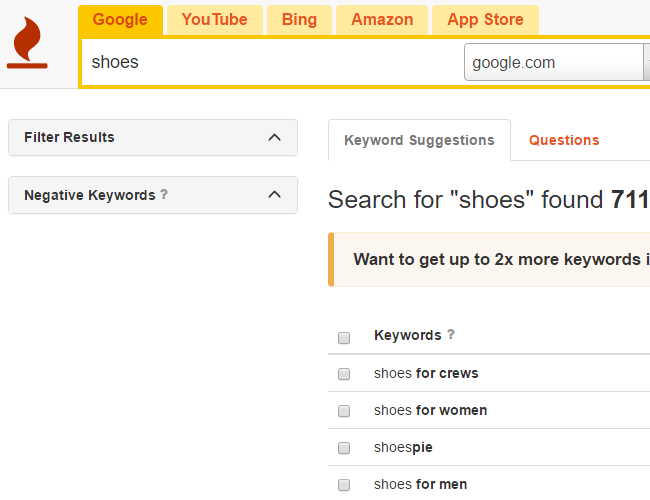650x500 pixels.
Task: Switch to the Bing search tab
Action: pyautogui.click(x=299, y=20)
